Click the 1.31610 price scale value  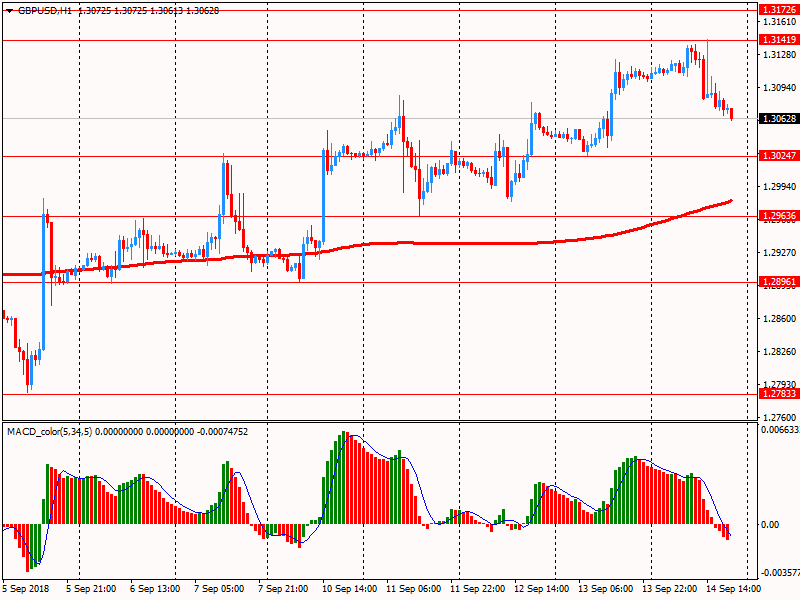pyautogui.click(x=780, y=21)
